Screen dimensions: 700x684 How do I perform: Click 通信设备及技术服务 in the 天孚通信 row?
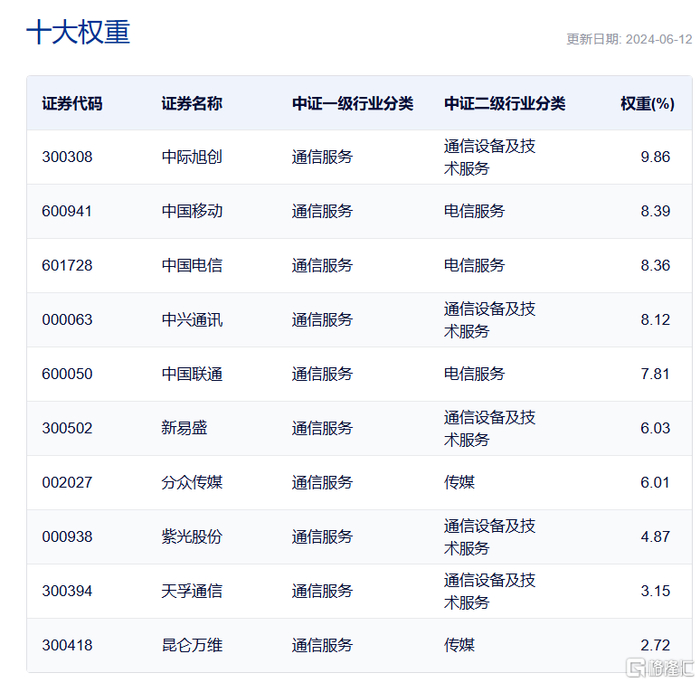pos(490,591)
